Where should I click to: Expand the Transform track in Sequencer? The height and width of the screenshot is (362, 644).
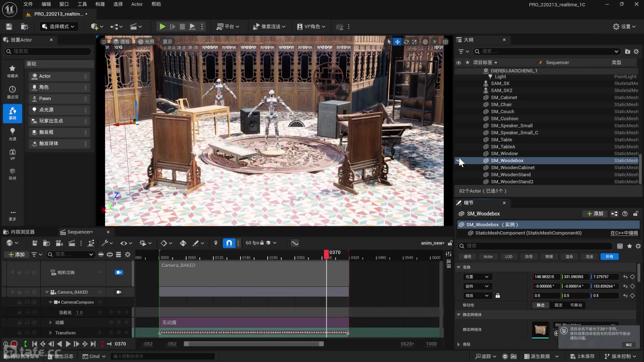point(51,333)
